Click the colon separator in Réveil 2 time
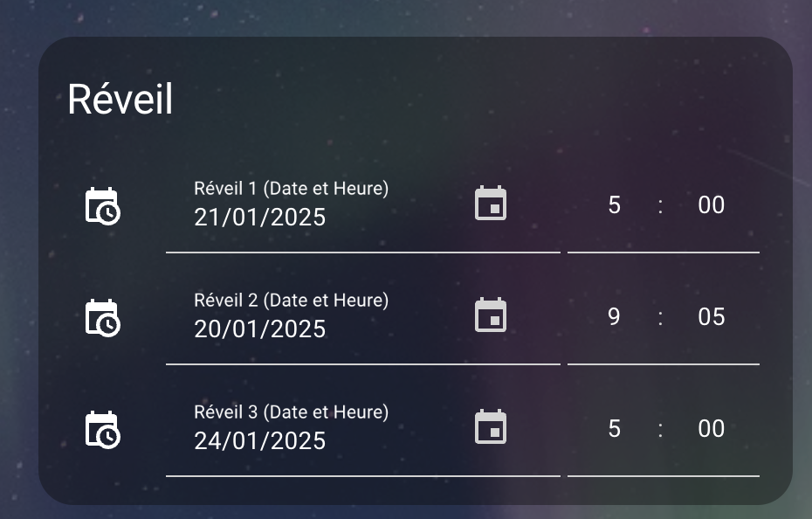Screen dimensions: 812x519 coord(660,318)
